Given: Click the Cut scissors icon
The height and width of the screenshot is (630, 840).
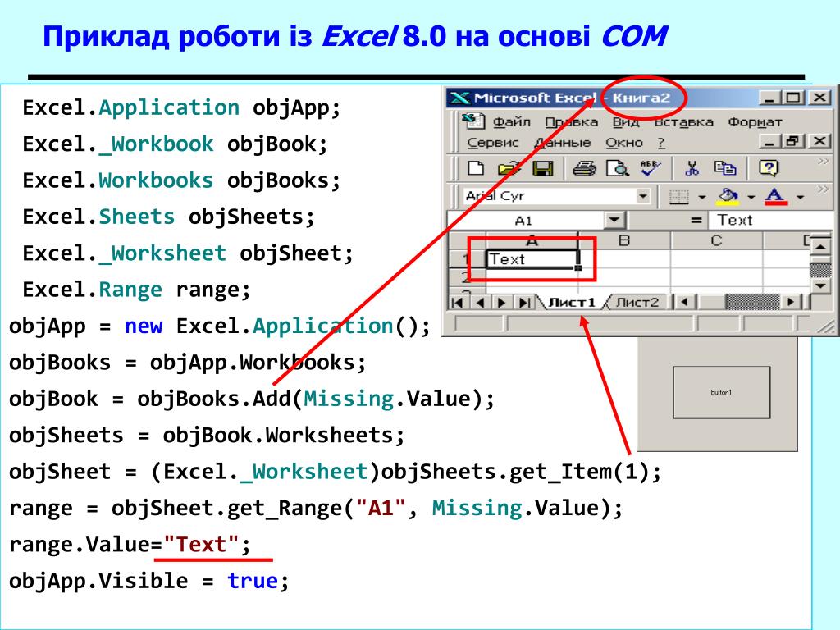Looking at the screenshot, I should click(x=692, y=168).
